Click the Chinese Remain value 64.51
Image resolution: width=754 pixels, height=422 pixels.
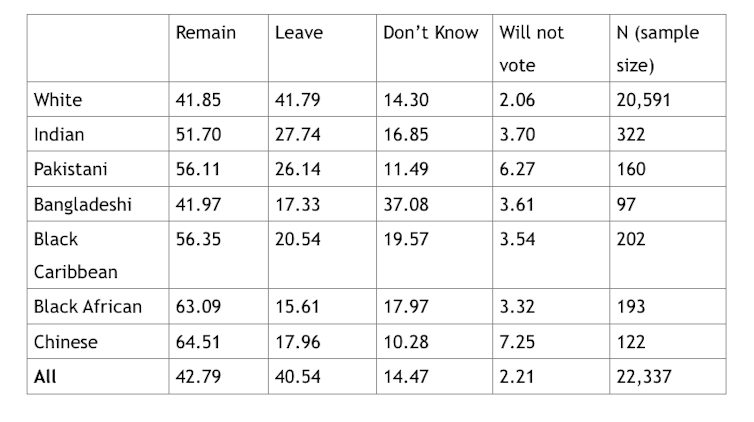coord(198,342)
